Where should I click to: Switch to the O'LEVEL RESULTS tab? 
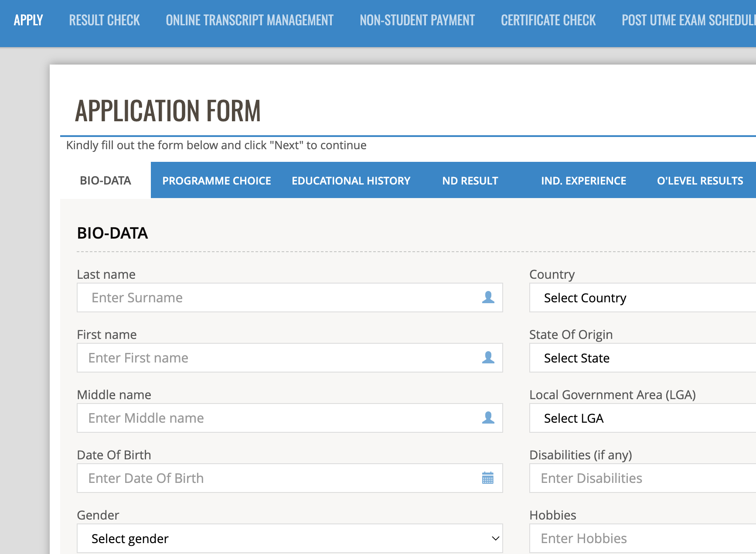[x=700, y=181]
